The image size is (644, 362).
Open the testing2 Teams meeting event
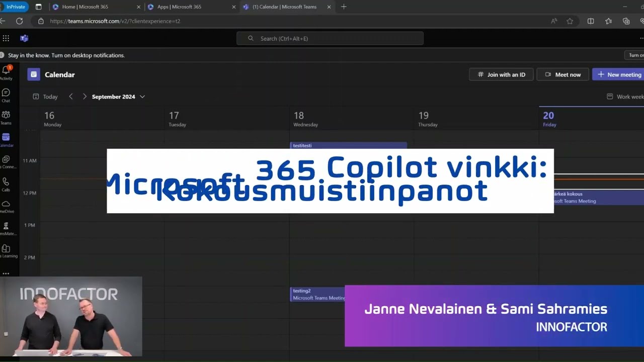(x=317, y=294)
